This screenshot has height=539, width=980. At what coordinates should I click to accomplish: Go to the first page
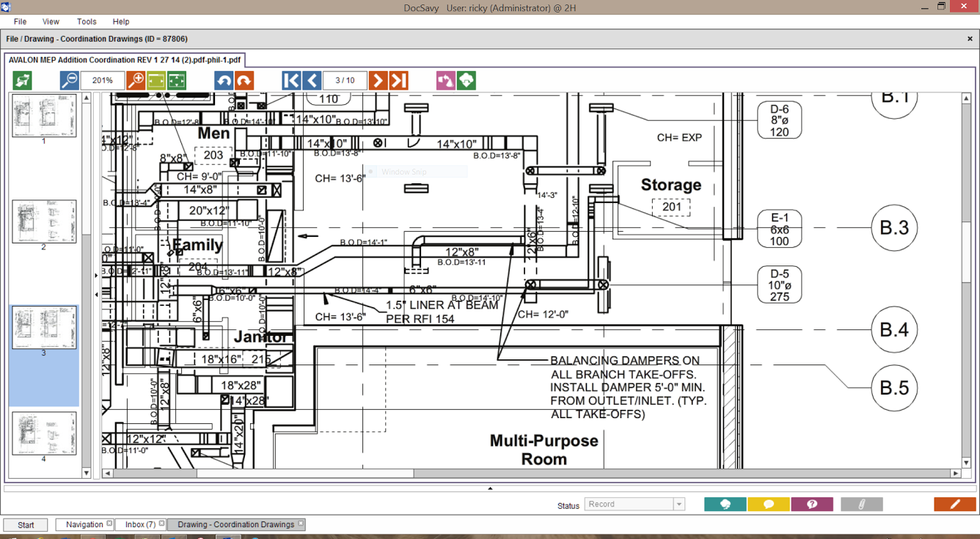(291, 81)
